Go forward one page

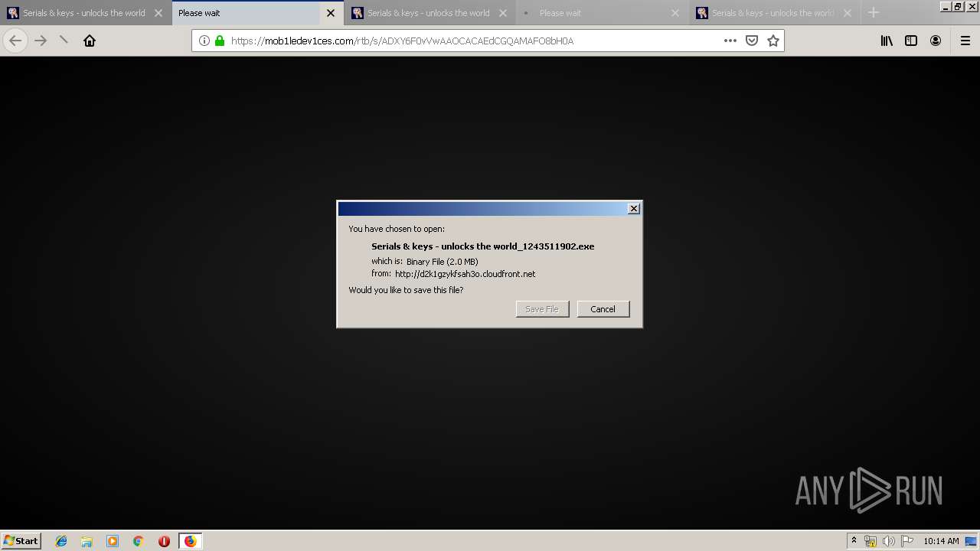coord(41,41)
